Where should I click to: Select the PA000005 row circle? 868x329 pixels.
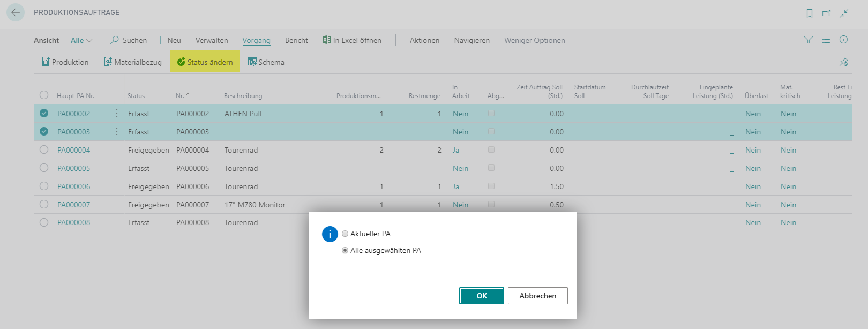(x=44, y=168)
